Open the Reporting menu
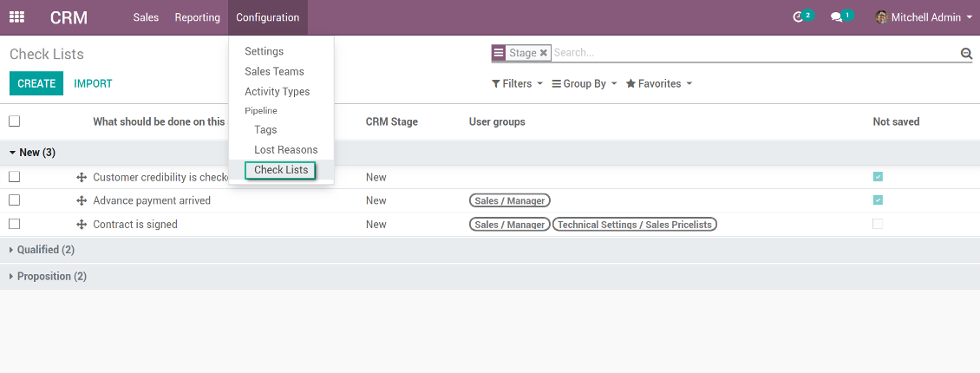The image size is (980, 373). click(x=197, y=17)
